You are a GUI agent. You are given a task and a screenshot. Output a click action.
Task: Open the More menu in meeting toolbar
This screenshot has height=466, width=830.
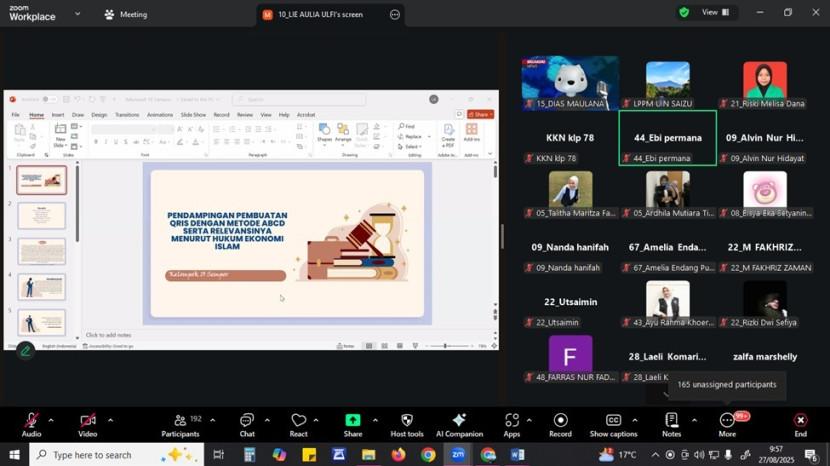(727, 424)
